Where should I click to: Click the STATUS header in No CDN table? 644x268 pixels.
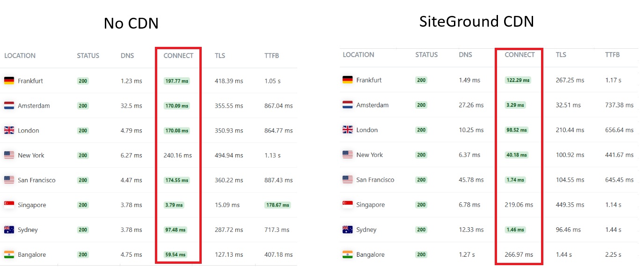point(88,56)
